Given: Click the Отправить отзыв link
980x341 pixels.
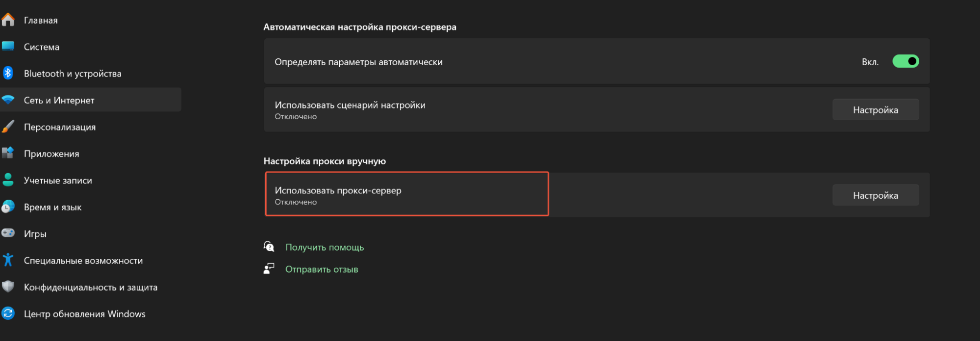Looking at the screenshot, I should point(322,269).
